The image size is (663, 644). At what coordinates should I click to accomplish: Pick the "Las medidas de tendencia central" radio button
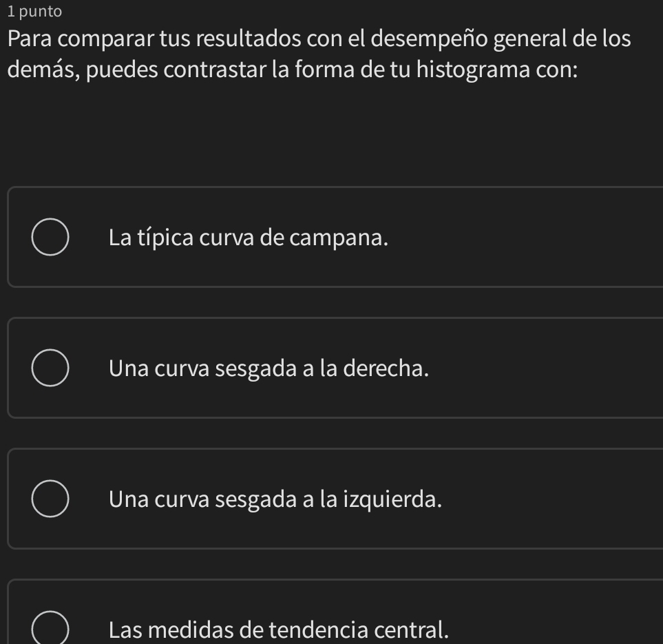[x=50, y=628]
